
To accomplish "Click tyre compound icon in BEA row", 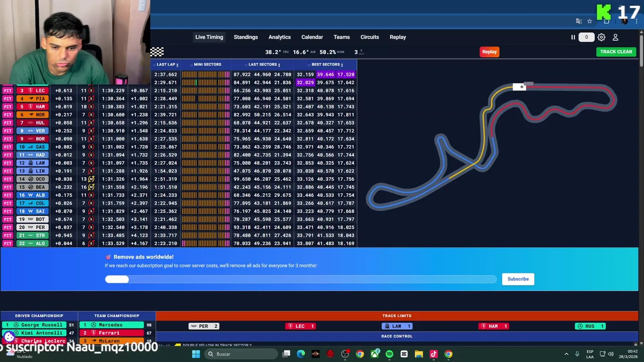I will pyautogui.click(x=91, y=187).
